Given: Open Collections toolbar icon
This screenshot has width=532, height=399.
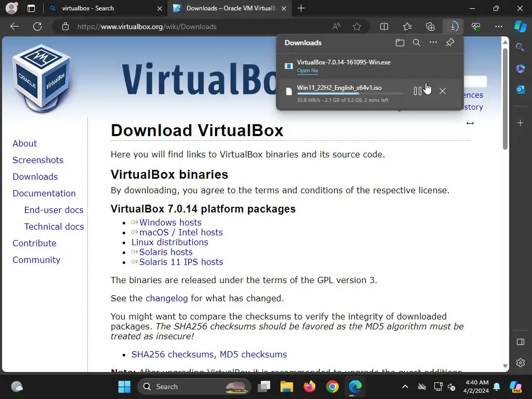Looking at the screenshot, I should click(430, 26).
